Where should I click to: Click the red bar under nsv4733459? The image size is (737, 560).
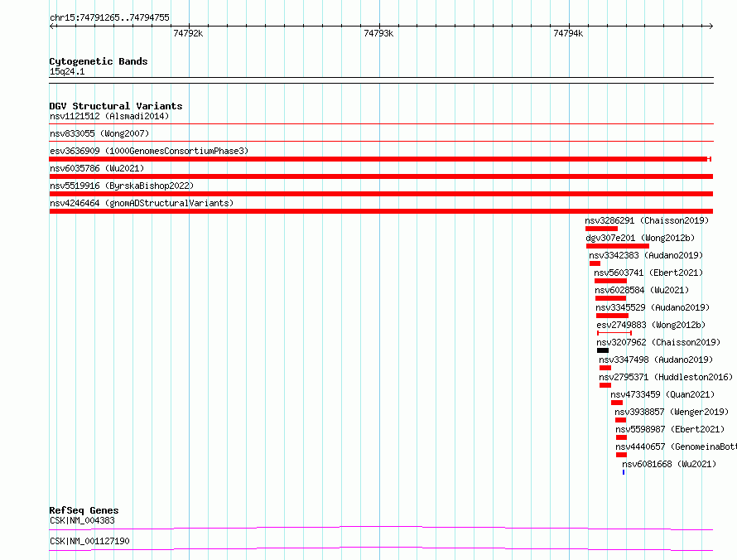click(617, 403)
